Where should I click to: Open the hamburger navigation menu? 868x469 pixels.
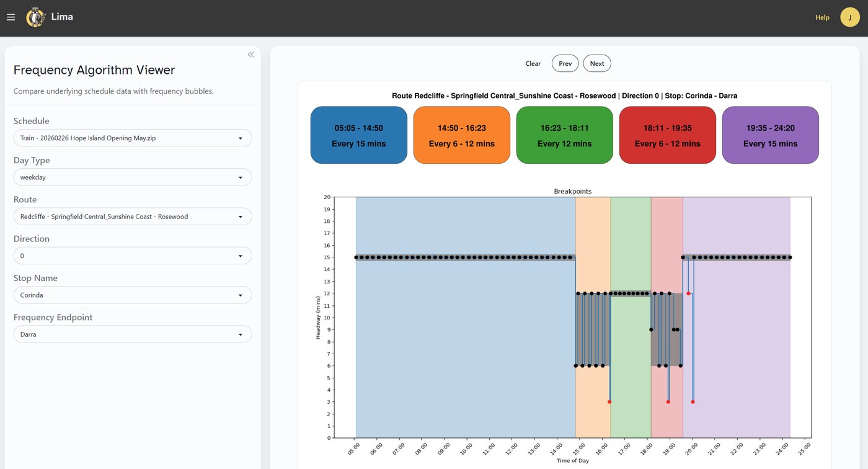coord(11,17)
